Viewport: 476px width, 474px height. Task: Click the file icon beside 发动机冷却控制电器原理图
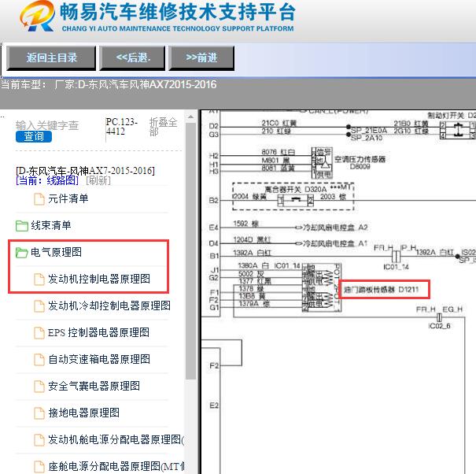coord(39,306)
